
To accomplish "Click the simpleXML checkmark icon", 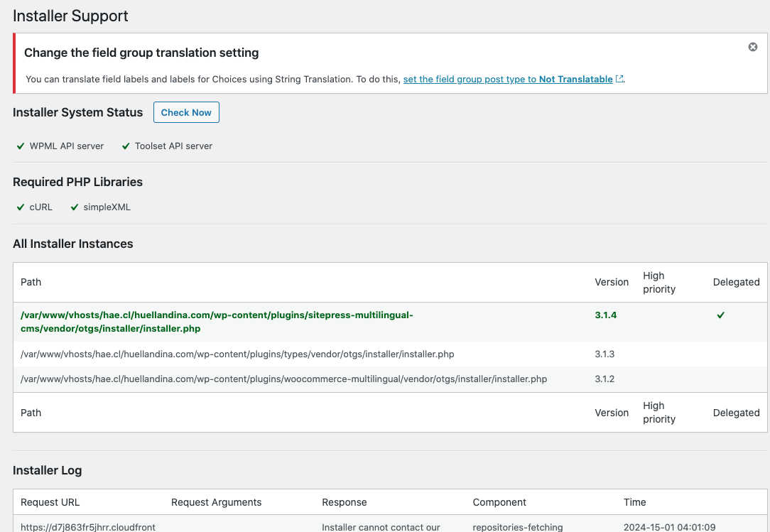I will point(75,207).
